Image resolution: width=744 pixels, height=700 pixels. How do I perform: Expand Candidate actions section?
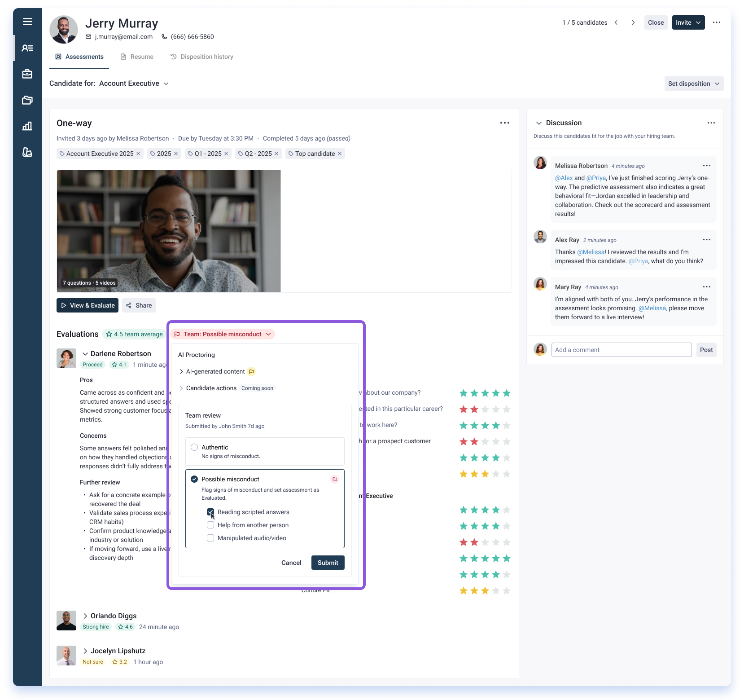[x=181, y=388]
